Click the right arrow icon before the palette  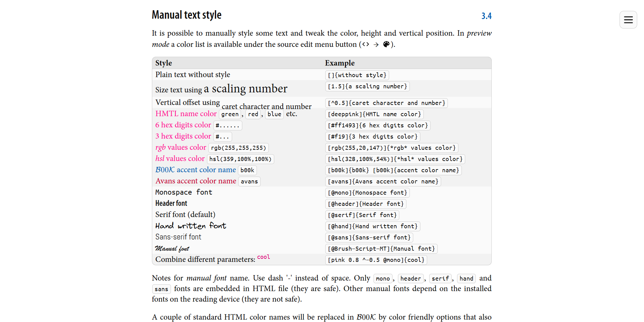coord(376,44)
